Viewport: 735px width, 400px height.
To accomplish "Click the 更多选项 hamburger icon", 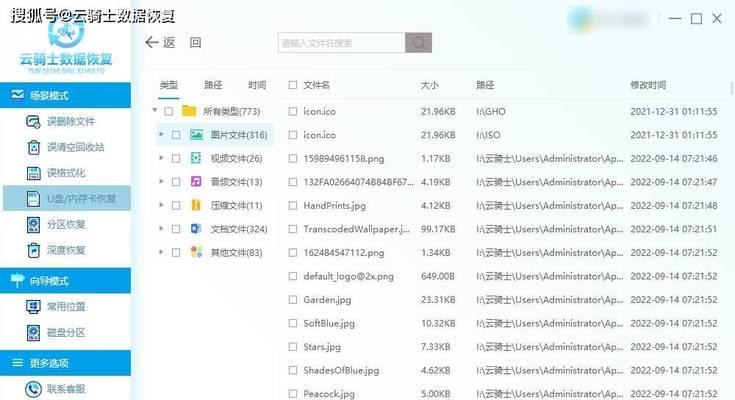I will click(17, 363).
